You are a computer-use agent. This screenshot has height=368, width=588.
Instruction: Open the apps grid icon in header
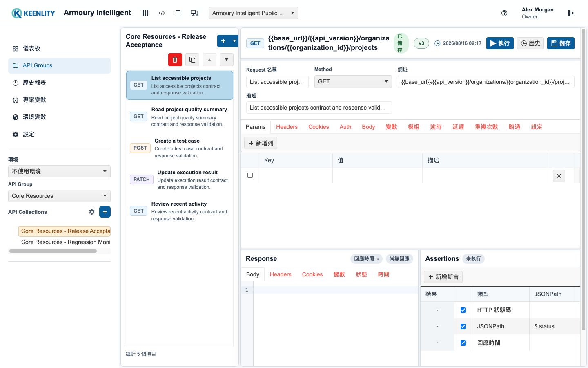(145, 13)
